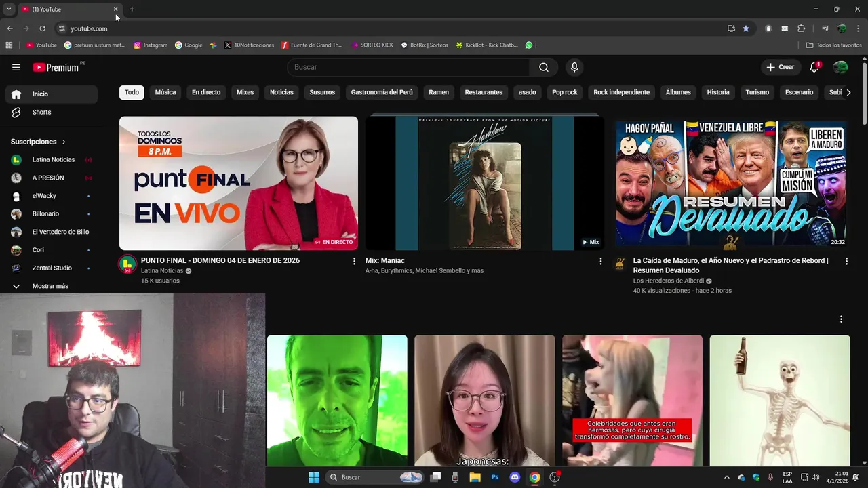Open the BotRix | Sorteos bookmark

point(425,45)
